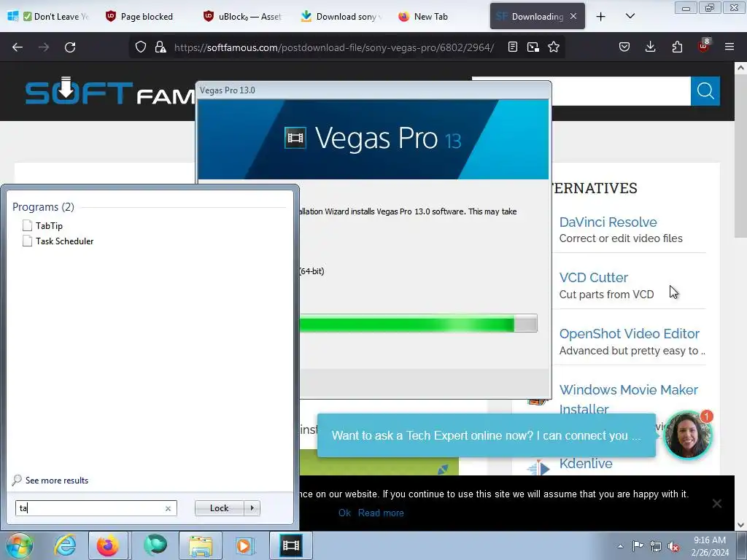This screenshot has width=747, height=560.
Task: Reload the page with the refresh icon
Action: pyautogui.click(x=70, y=47)
